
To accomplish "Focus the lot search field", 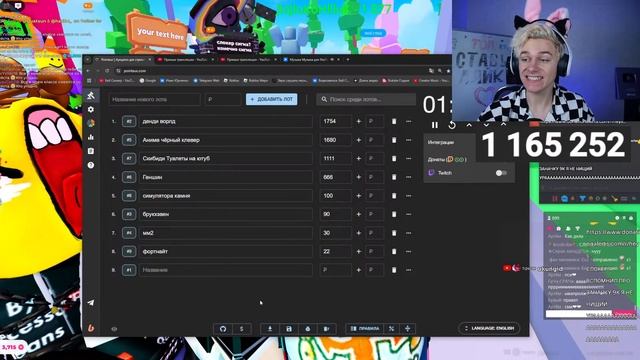I will pos(366,99).
